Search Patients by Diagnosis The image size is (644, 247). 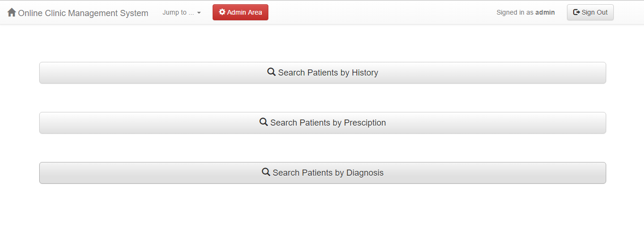(x=322, y=173)
